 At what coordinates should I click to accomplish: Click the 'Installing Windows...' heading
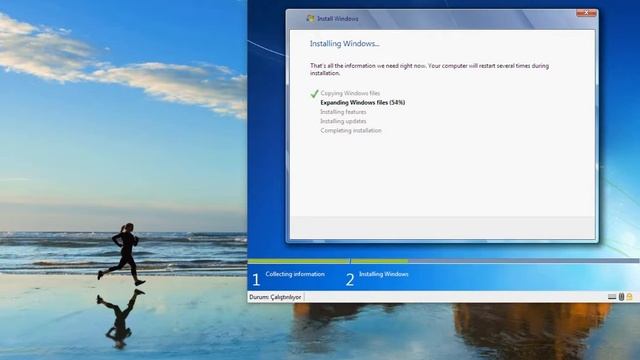coord(344,44)
